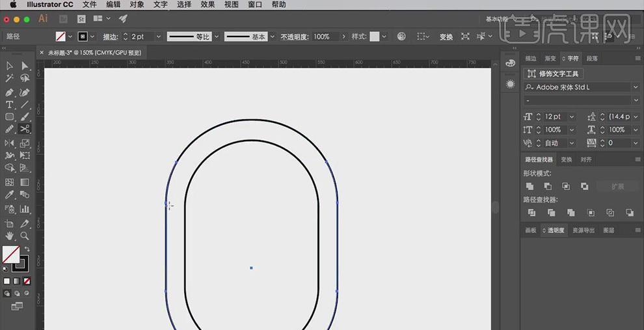This screenshot has height=330, width=644.
Task: Open font size 12 pt dropdown
Action: pos(571,117)
